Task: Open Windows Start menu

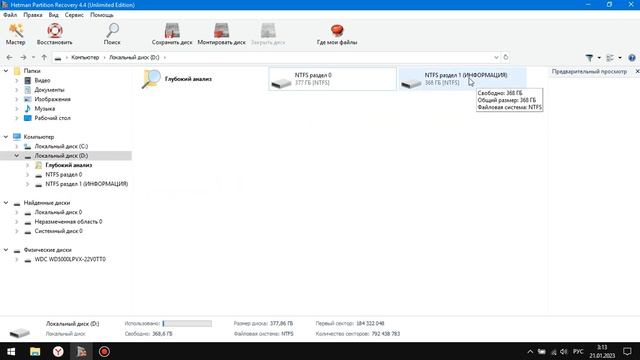Action: [11, 351]
